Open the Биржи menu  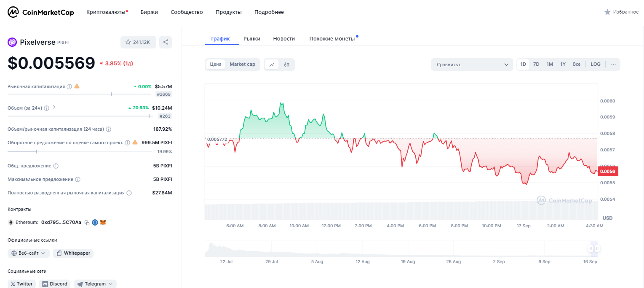coord(149,12)
